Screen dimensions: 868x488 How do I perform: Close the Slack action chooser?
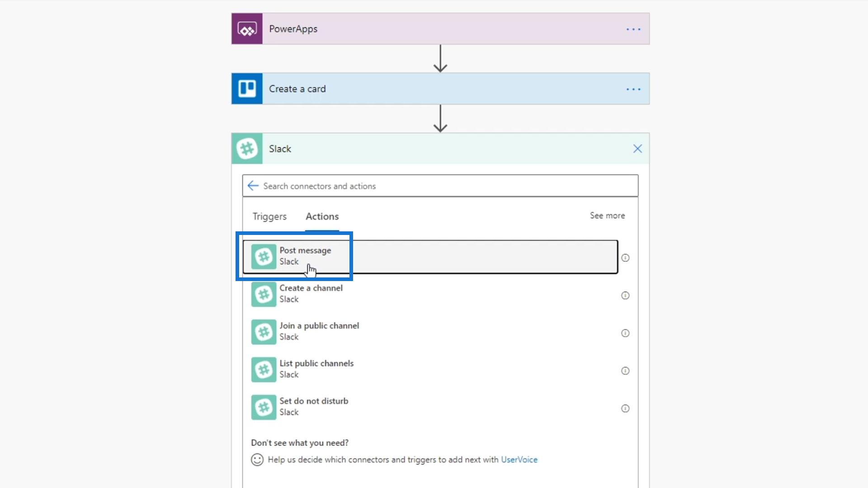[637, 149]
